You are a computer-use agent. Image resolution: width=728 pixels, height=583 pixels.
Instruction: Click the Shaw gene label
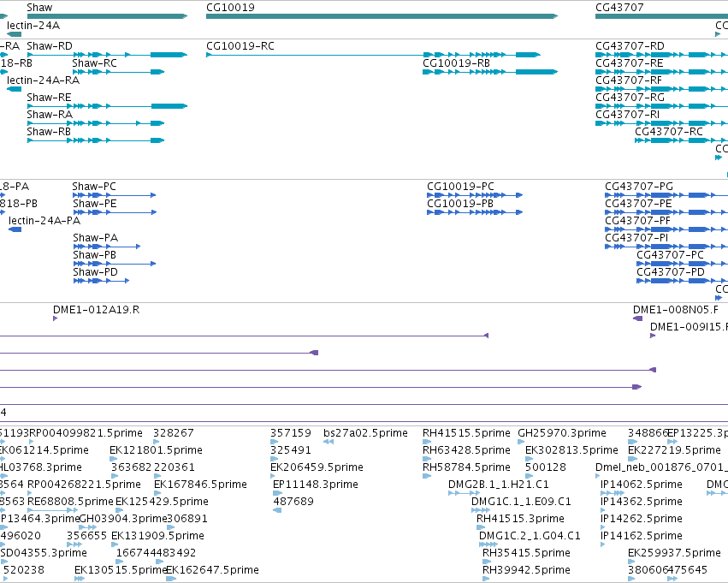coord(39,8)
